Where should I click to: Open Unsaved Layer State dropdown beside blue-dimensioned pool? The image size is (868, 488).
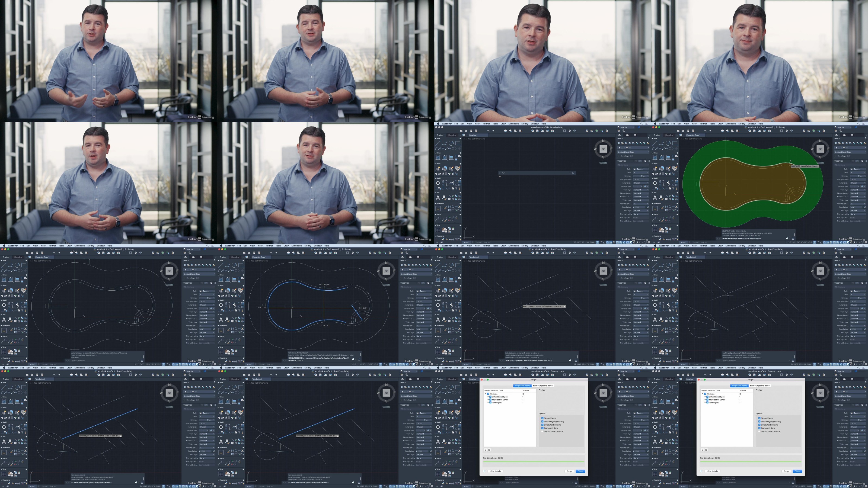[416, 274]
